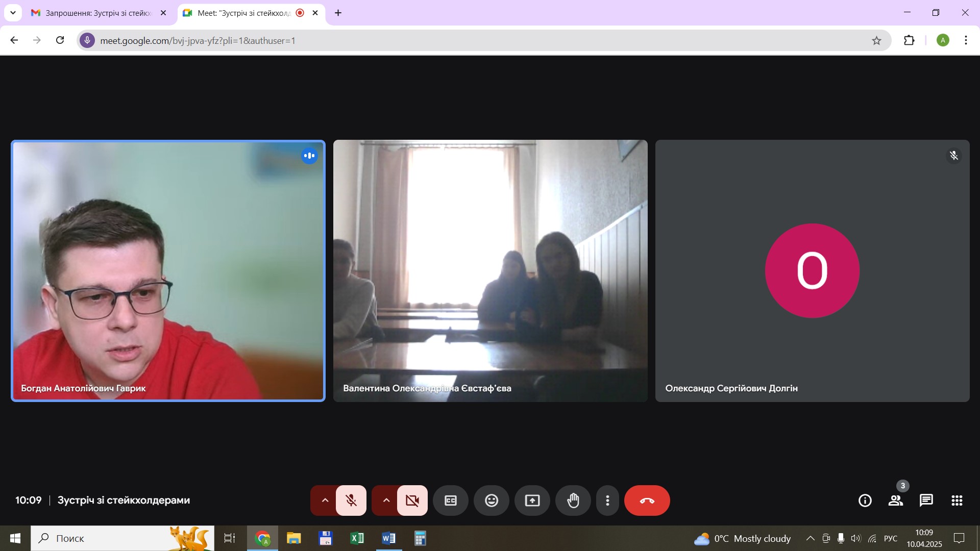Click the Meet Now tray icon
980x551 pixels.
pyautogui.click(x=826, y=538)
